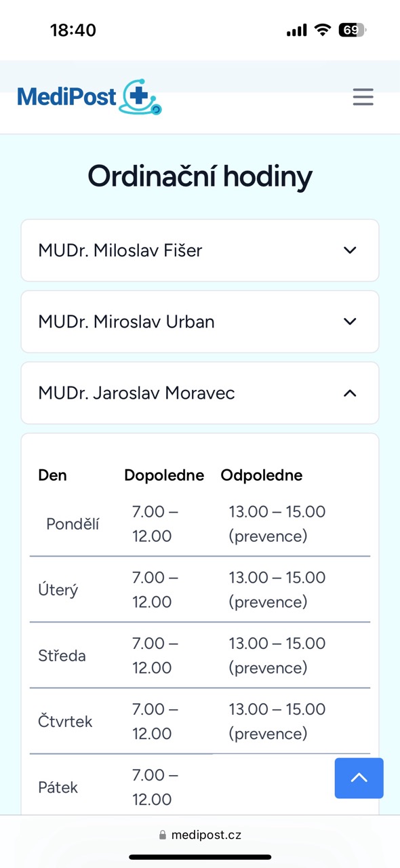Select the Pondělí row in the table
The height and width of the screenshot is (868, 400).
click(200, 524)
